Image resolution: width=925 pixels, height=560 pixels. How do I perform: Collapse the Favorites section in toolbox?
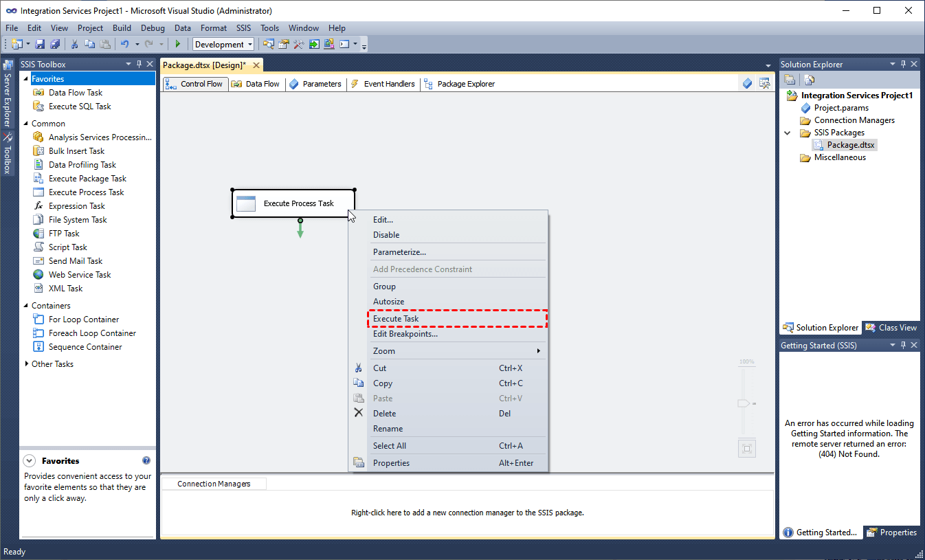(x=27, y=79)
